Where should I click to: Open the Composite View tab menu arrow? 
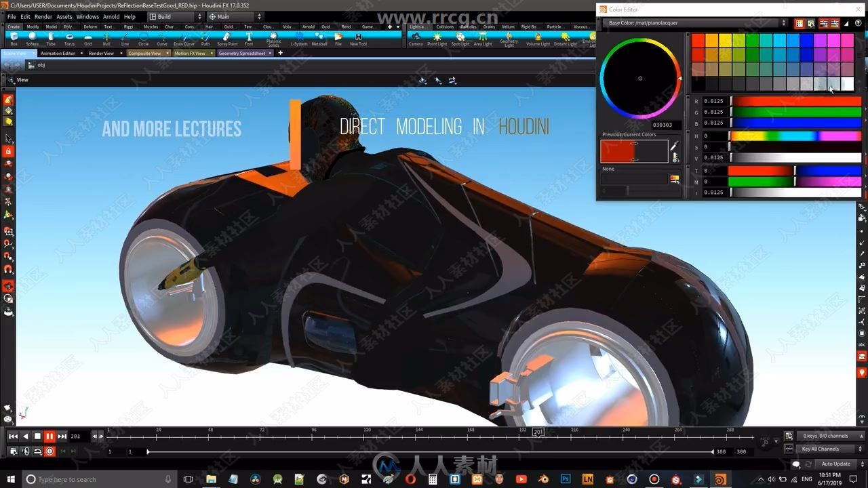point(167,53)
